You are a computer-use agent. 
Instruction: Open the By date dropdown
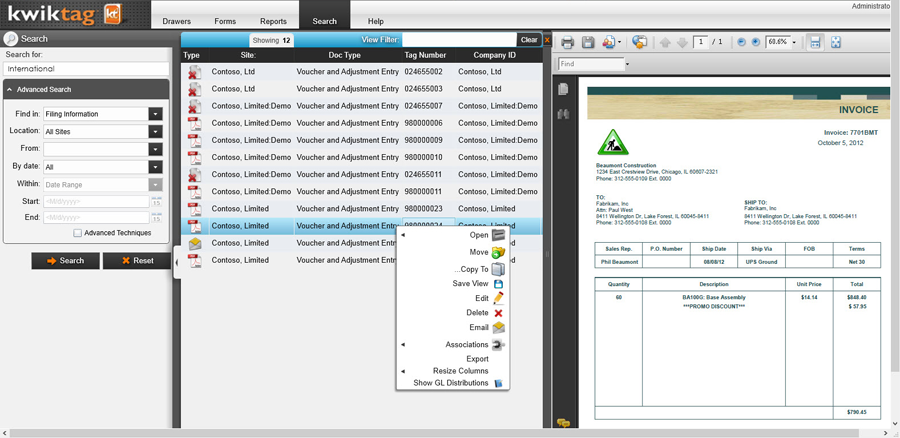[x=155, y=167]
